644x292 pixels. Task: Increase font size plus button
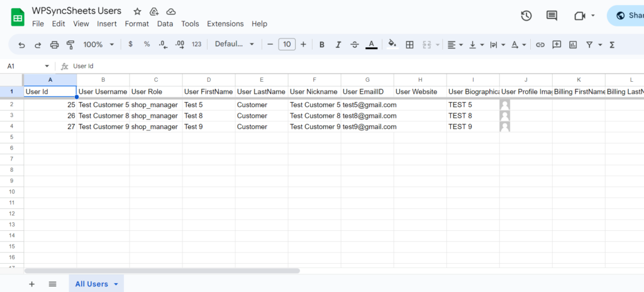coord(303,45)
